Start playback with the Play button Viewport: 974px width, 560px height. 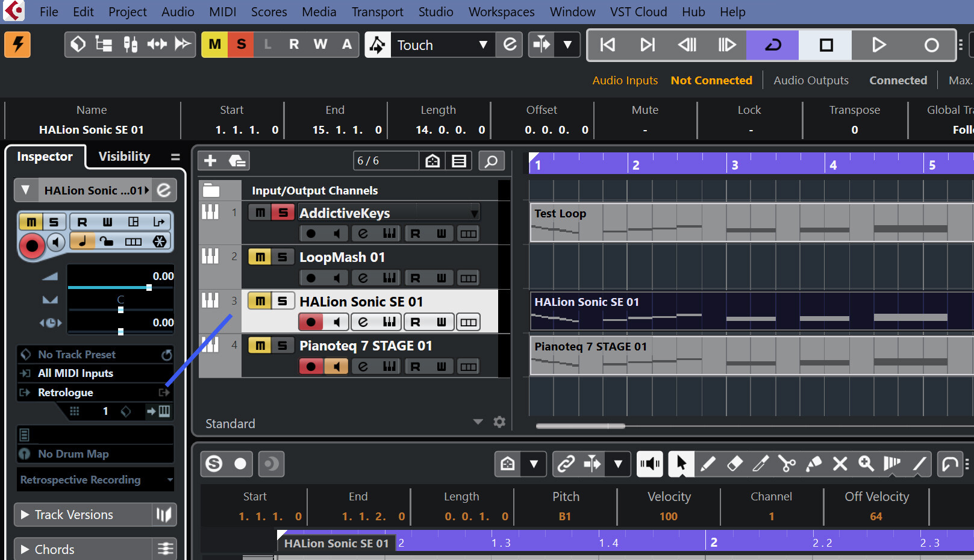coord(879,45)
